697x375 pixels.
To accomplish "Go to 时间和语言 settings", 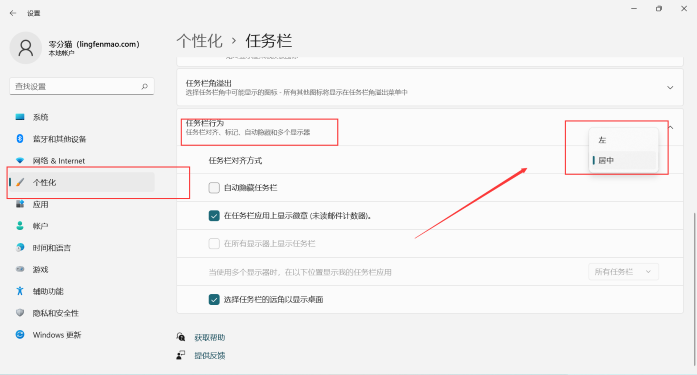I will coord(82,247).
